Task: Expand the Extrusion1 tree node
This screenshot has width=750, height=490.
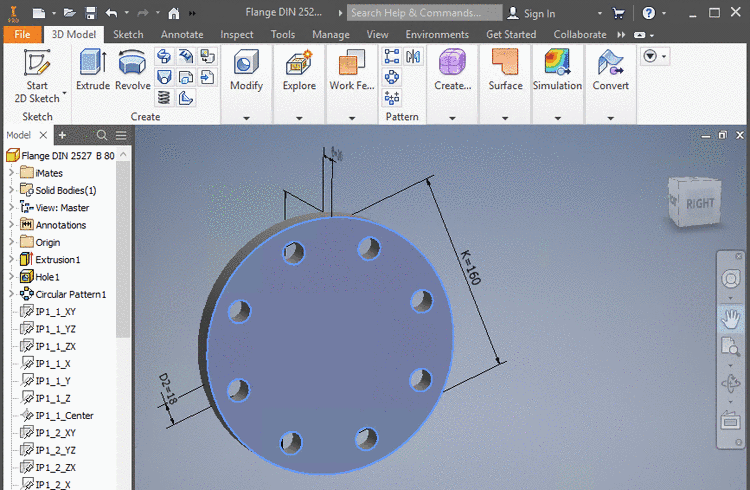Action: 11,260
